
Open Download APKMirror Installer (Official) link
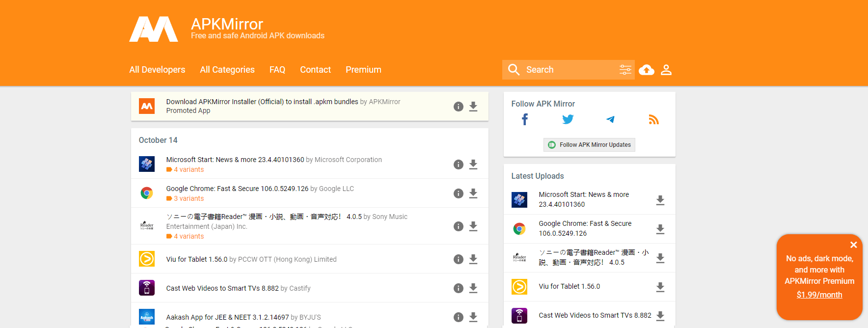(x=262, y=102)
